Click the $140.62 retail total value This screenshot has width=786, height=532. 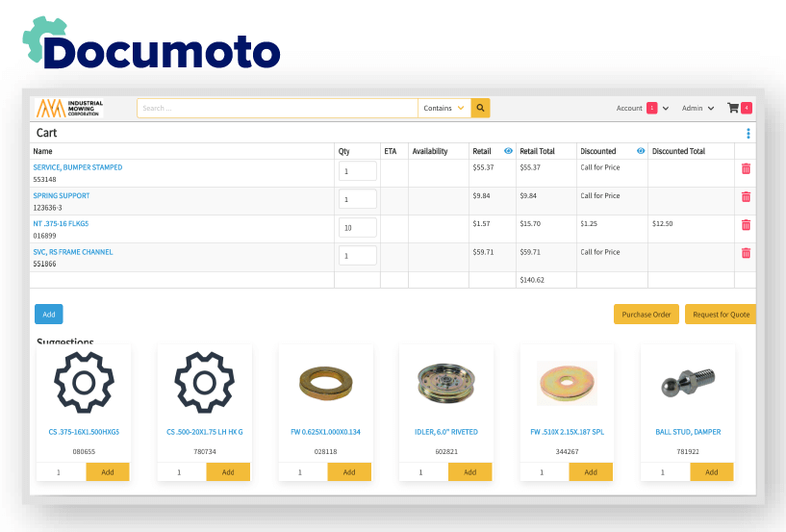(532, 280)
